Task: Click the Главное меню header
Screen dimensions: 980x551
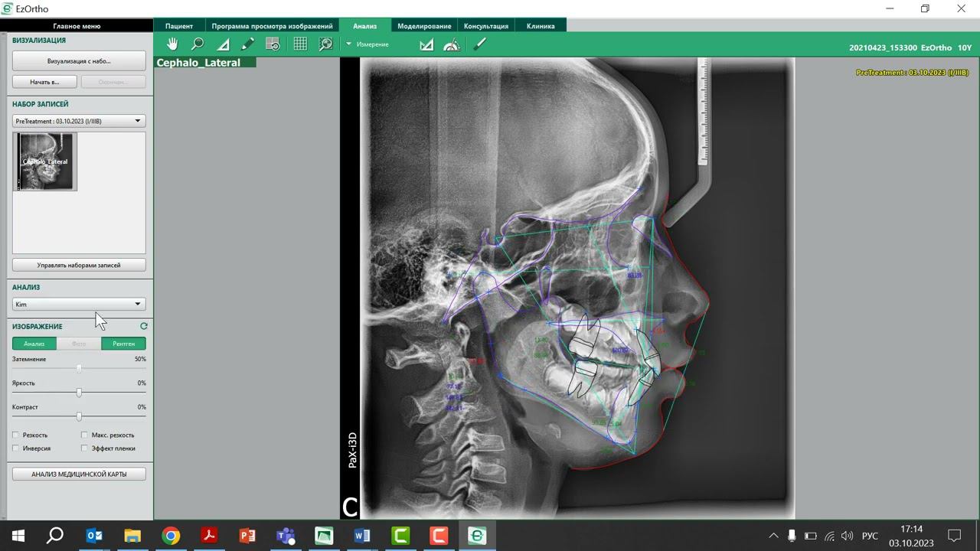Action: pos(77,25)
